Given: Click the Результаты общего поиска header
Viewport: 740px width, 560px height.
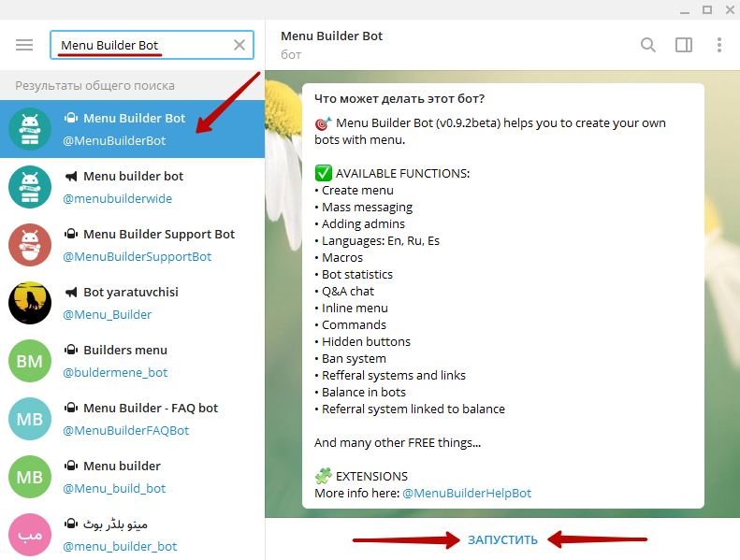Looking at the screenshot, I should pos(94,85).
